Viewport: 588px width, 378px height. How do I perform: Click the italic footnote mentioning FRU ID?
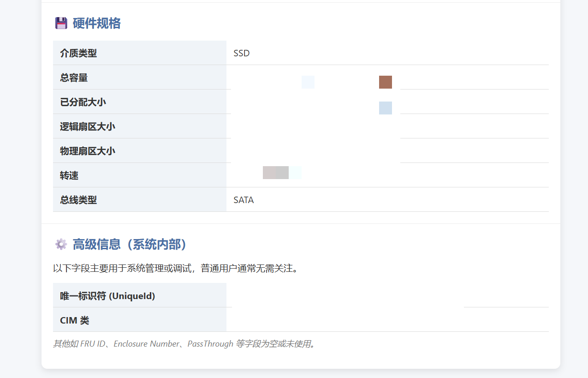(184, 344)
